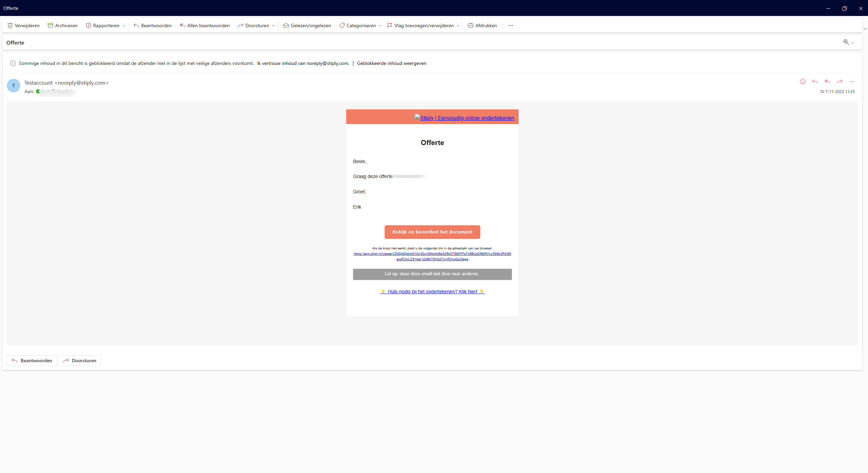This screenshot has height=473, width=868.
Task: Open Vlag toevoegen/verwijderen dropdown arrow
Action: 458,26
